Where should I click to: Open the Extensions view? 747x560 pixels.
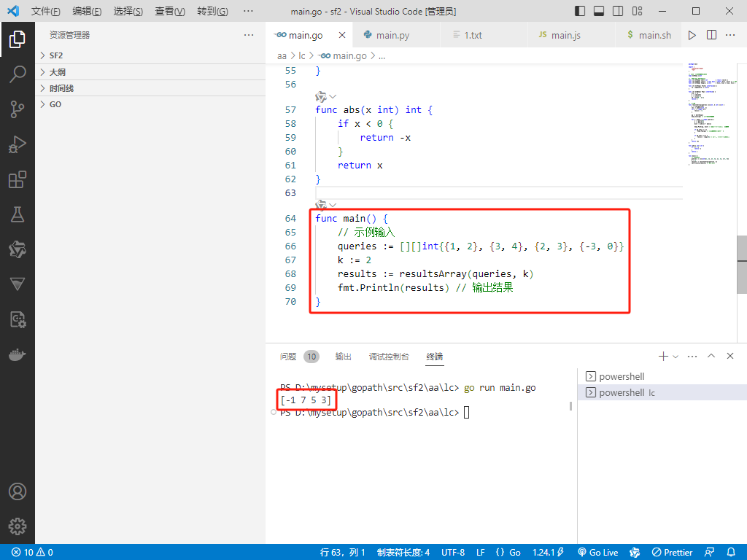tap(18, 179)
